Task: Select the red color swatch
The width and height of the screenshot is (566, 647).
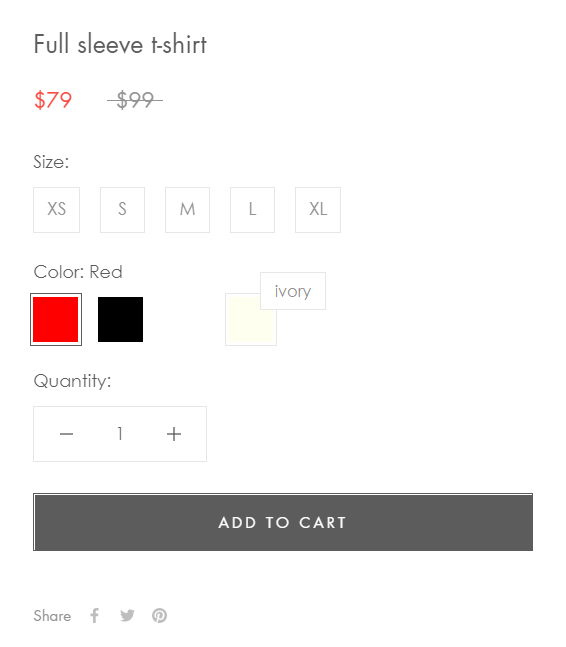Action: pyautogui.click(x=56, y=319)
